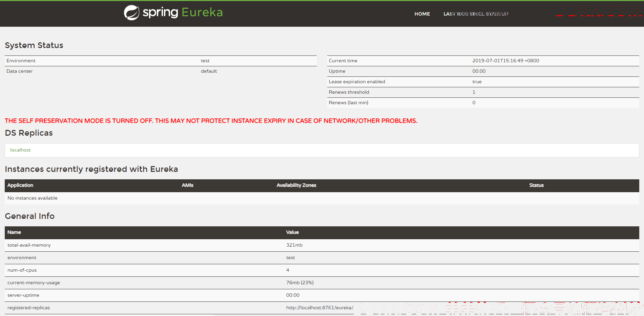Image resolution: width=644 pixels, height=316 pixels.
Task: Click the registered-replicas eureka URL
Action: [x=319, y=308]
